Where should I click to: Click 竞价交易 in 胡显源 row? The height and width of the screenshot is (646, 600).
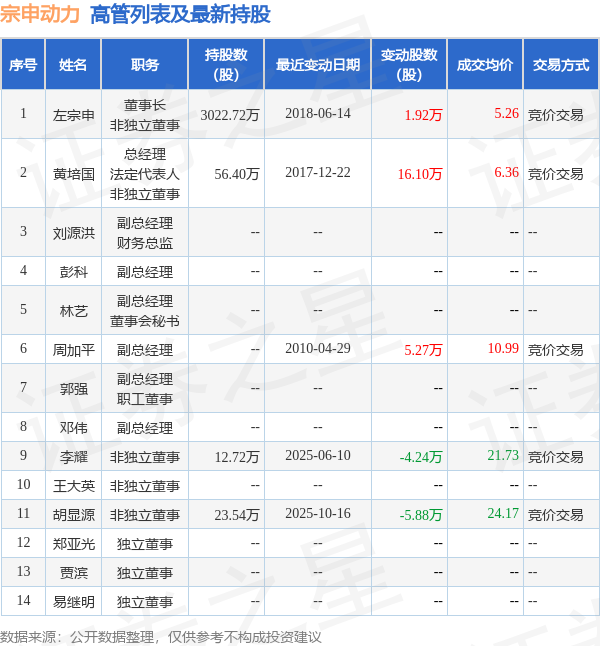[555, 515]
